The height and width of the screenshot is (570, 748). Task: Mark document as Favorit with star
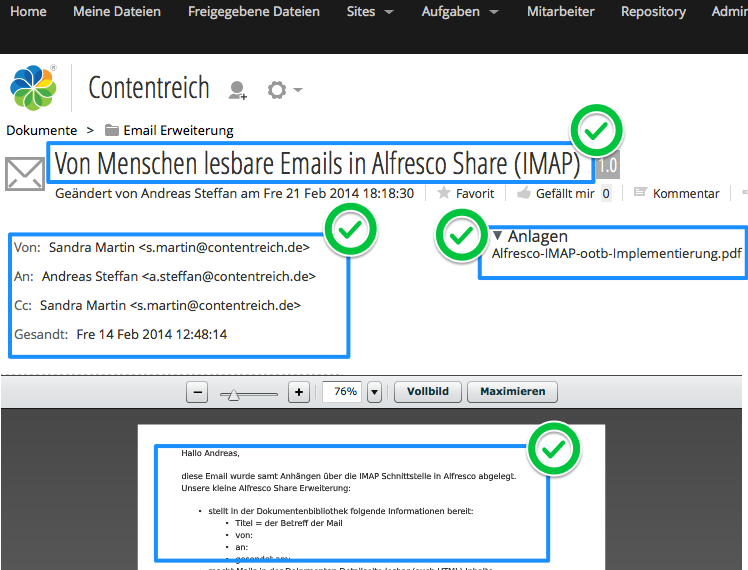pyautogui.click(x=444, y=193)
